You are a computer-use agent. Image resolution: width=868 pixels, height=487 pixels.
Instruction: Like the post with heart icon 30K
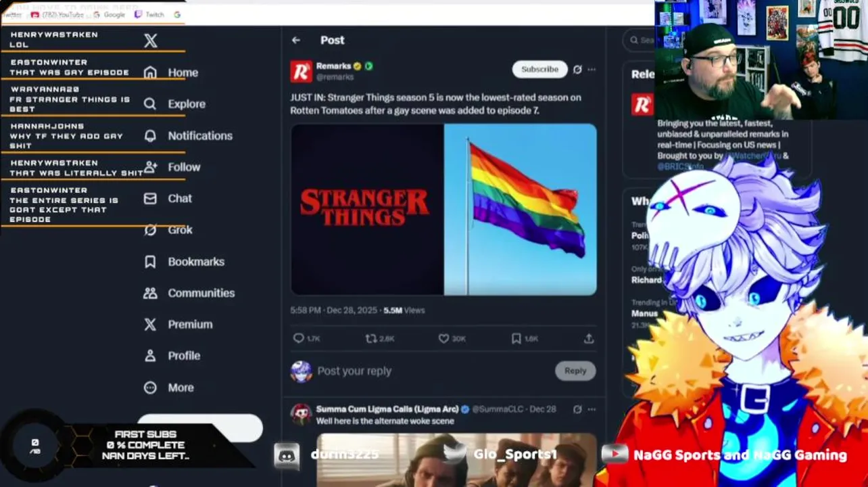point(443,338)
